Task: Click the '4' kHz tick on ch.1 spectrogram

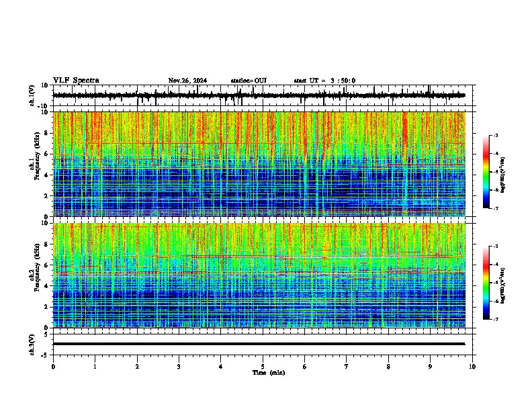Action: pos(46,175)
